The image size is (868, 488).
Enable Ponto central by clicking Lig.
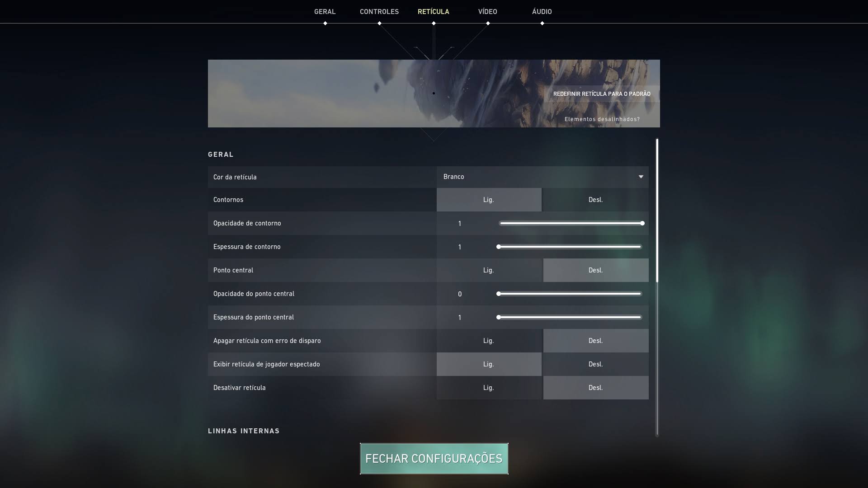[x=489, y=270]
